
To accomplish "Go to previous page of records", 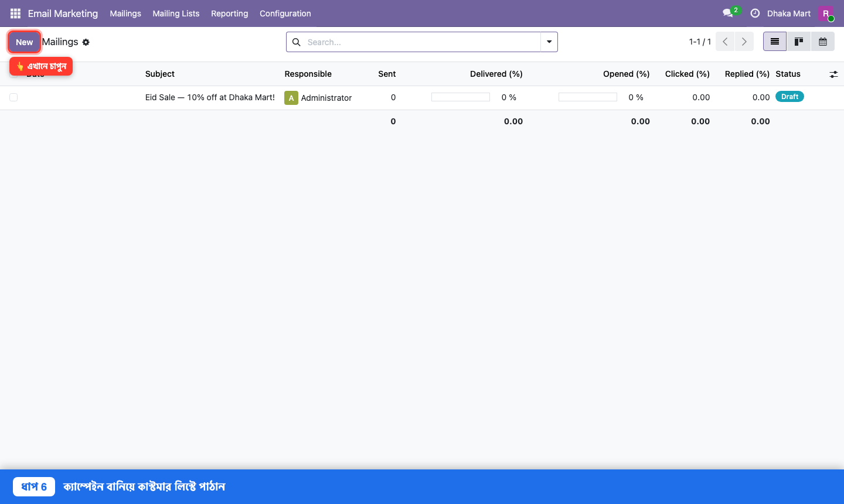I will 725,42.
